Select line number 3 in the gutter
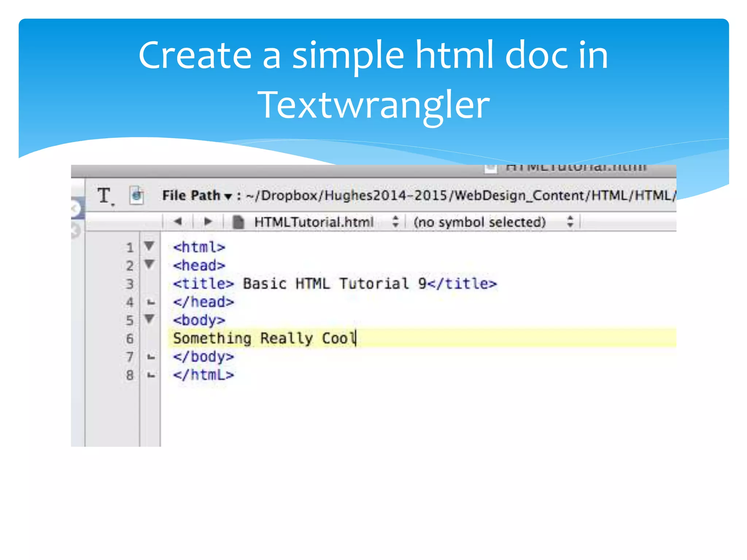 (129, 284)
